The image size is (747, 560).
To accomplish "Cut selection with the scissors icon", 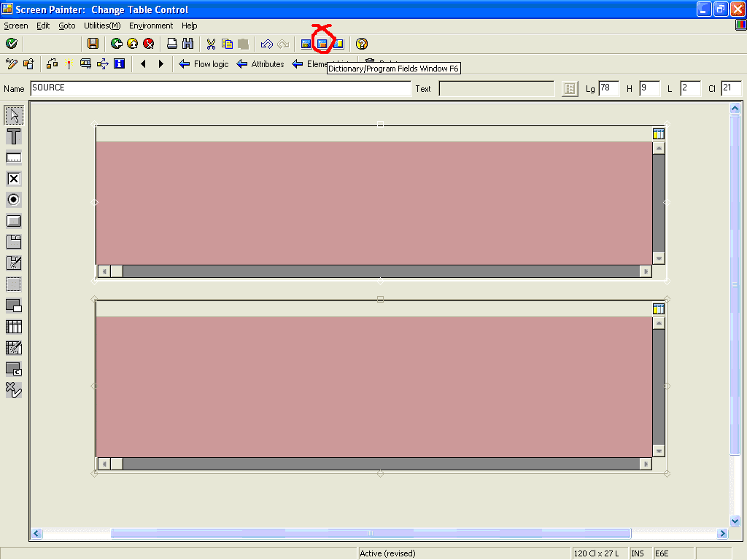I will click(209, 44).
